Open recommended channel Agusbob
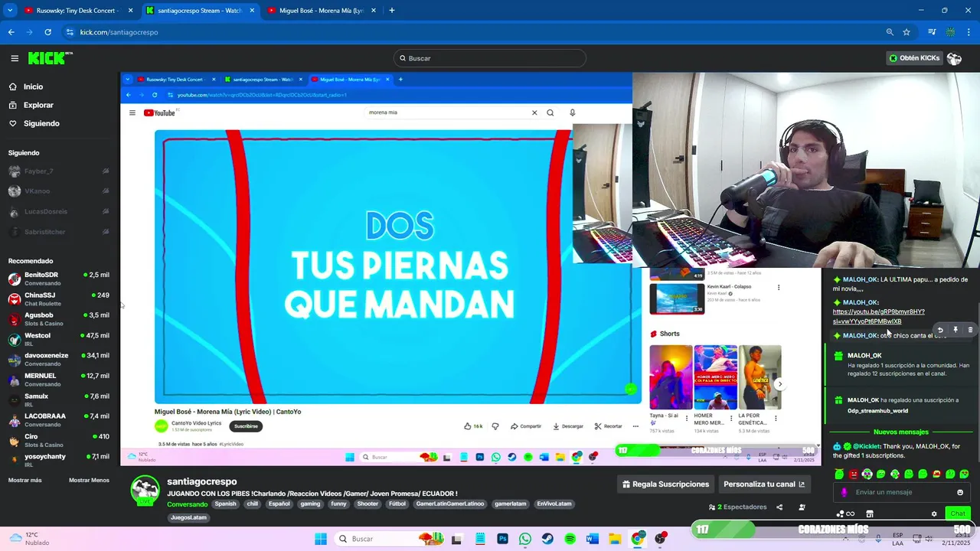Image resolution: width=980 pixels, height=551 pixels. click(x=59, y=319)
